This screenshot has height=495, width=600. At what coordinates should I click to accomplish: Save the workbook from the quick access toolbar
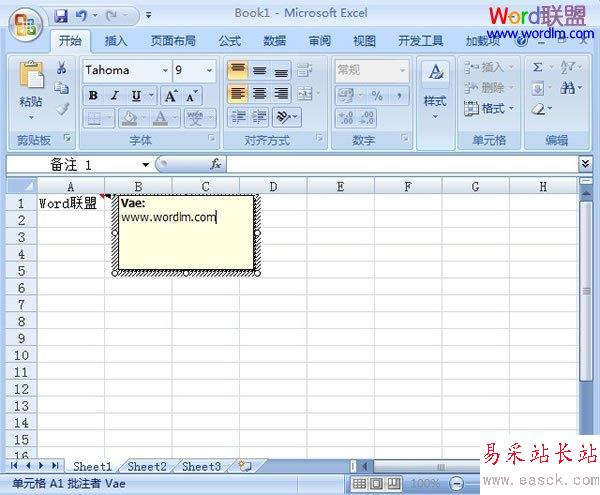[x=60, y=16]
